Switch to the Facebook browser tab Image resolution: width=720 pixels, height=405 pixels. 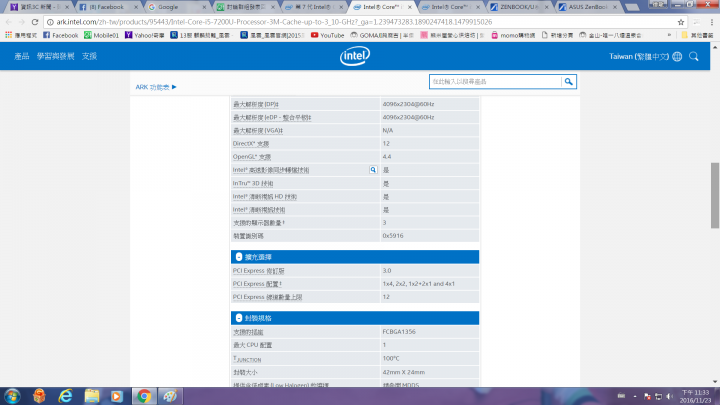107,7
